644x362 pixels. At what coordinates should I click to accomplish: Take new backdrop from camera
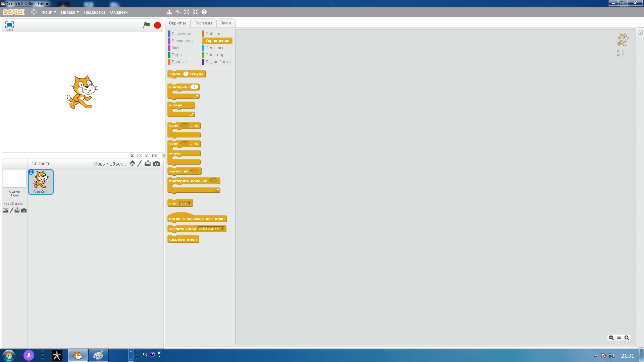click(24, 210)
